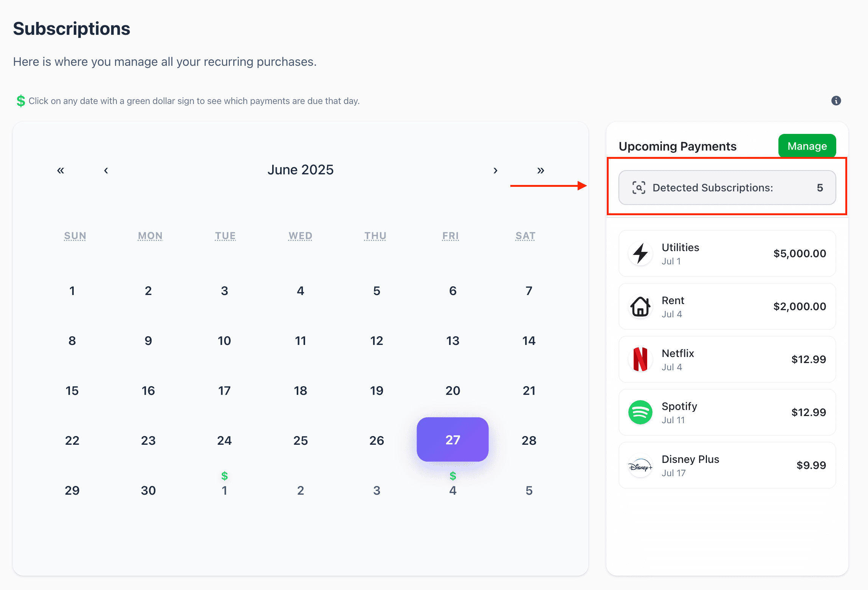868x590 pixels.
Task: Select June 10 on the calendar
Action: click(225, 341)
